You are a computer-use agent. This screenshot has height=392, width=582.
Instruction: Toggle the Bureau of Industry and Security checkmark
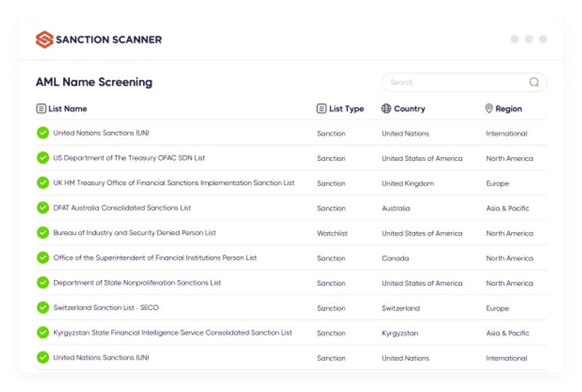(x=43, y=233)
